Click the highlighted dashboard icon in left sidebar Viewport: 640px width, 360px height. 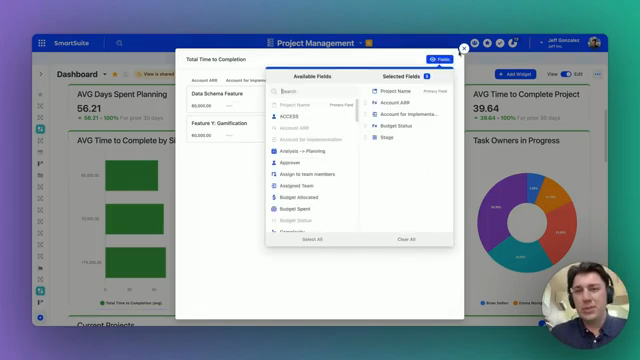40,129
